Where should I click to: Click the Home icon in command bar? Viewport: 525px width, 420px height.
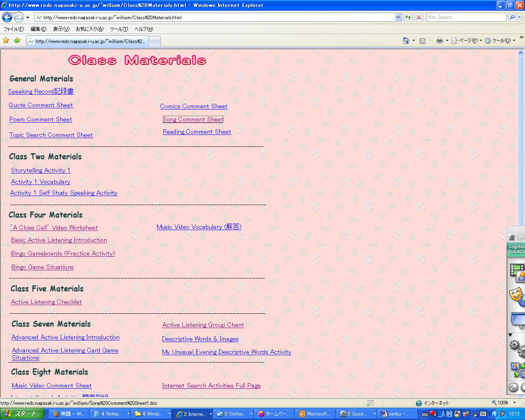click(x=406, y=41)
